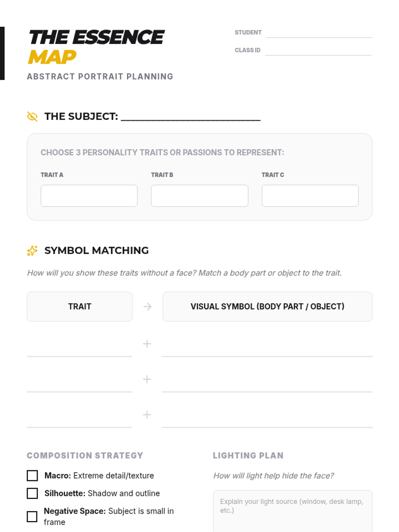
Task: Click the second plus icon in symbol rows
Action: [x=147, y=379]
